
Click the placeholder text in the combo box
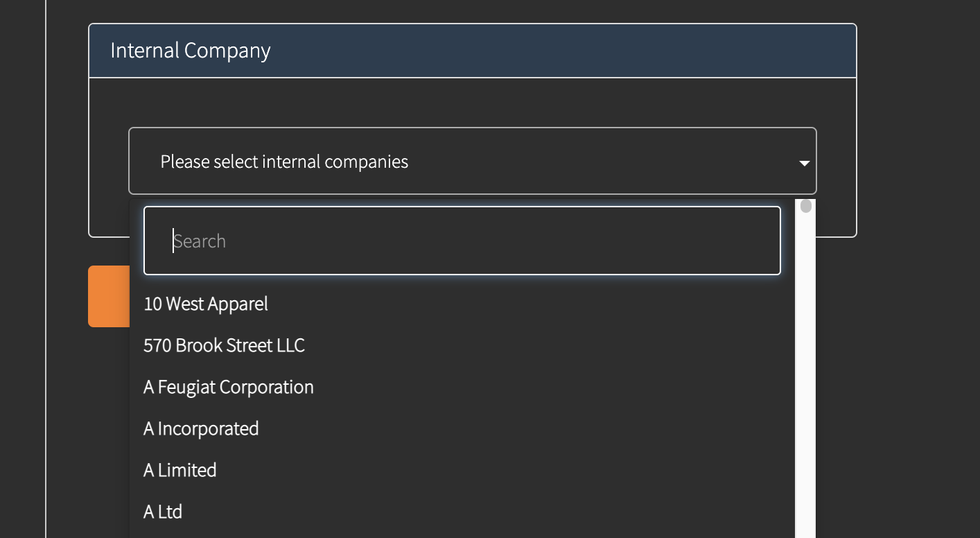[283, 162]
